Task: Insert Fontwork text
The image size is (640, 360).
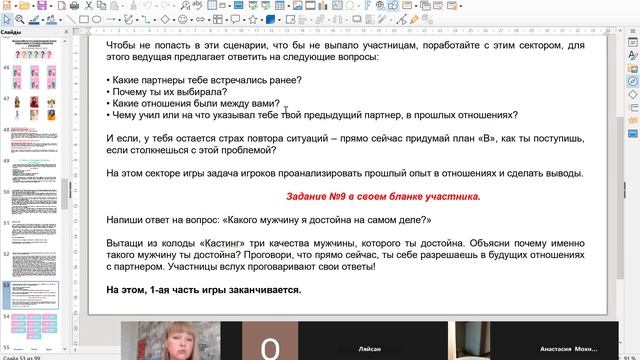Action: tap(367, 6)
